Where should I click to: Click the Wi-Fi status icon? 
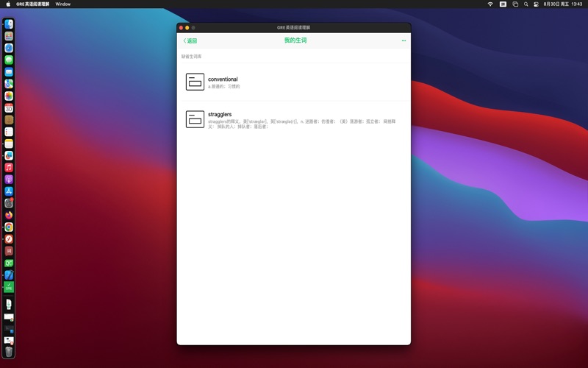490,4
